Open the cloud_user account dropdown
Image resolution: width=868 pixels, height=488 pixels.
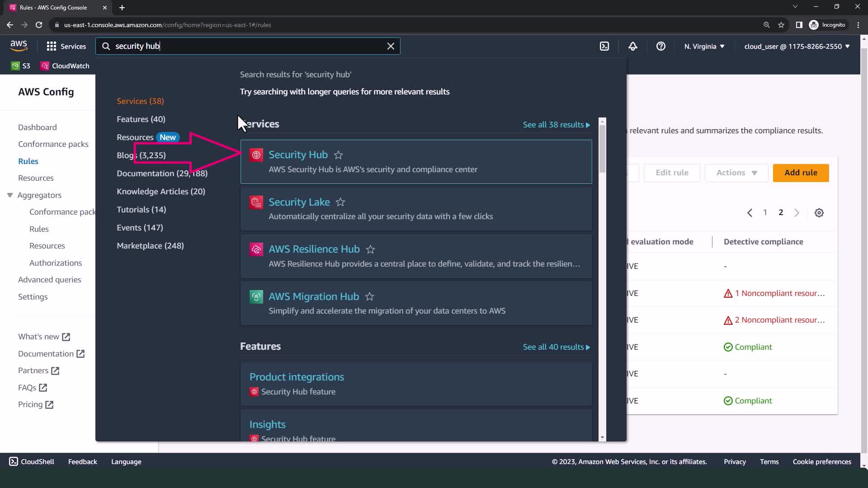pyautogui.click(x=797, y=46)
